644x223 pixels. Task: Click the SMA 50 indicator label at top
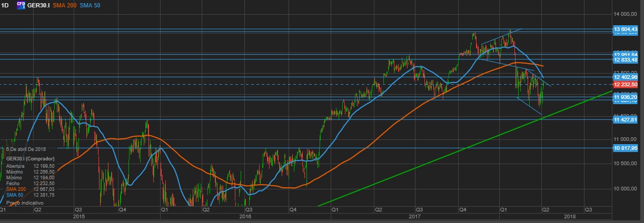click(x=90, y=4)
